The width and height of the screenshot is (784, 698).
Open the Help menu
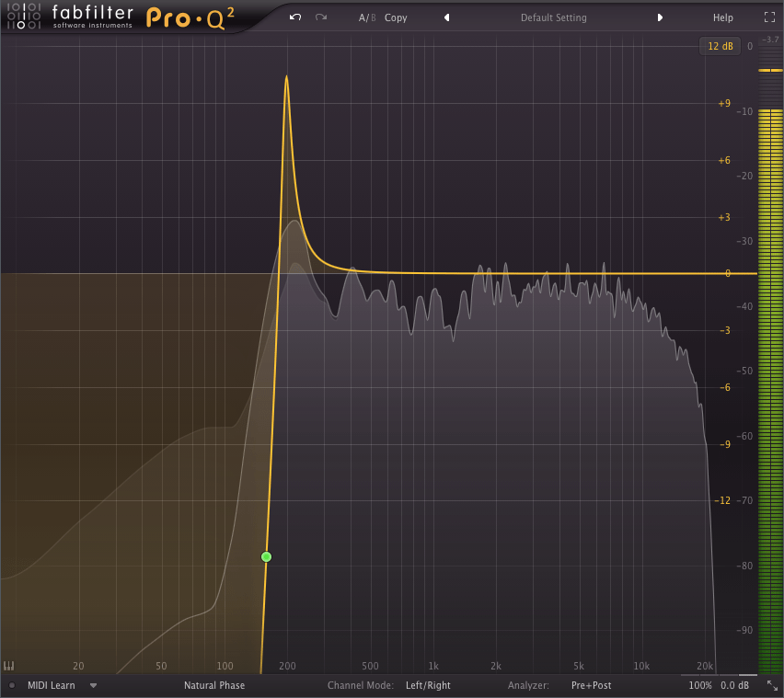coord(722,17)
